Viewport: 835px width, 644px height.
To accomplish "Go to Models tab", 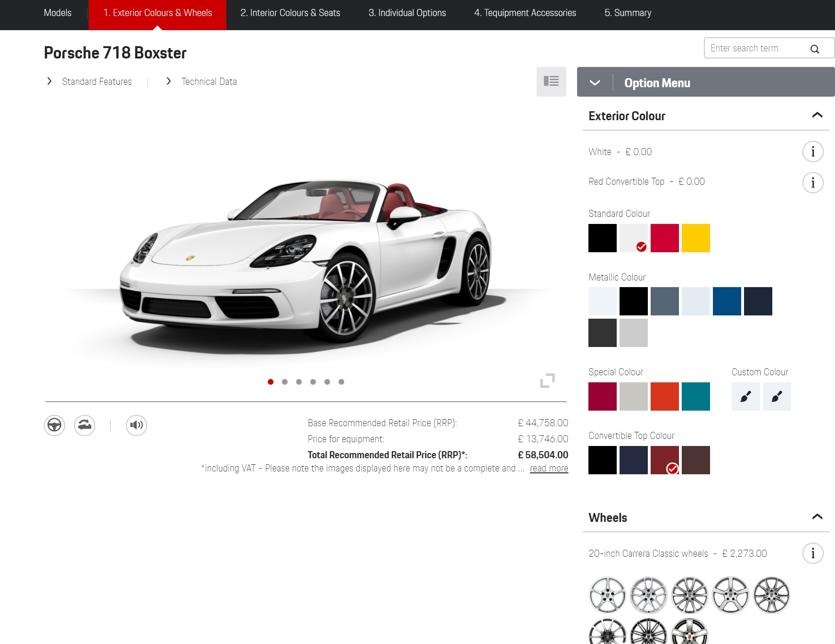I will click(x=58, y=13).
